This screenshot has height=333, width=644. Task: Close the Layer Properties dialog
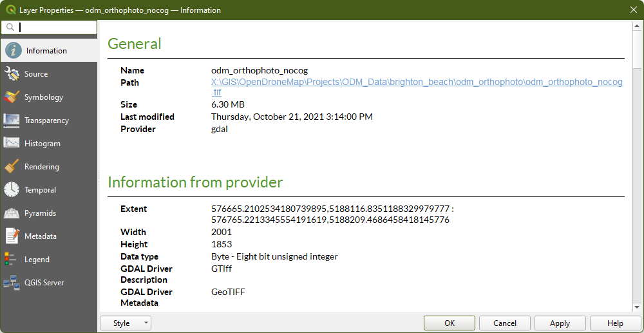pyautogui.click(x=633, y=10)
